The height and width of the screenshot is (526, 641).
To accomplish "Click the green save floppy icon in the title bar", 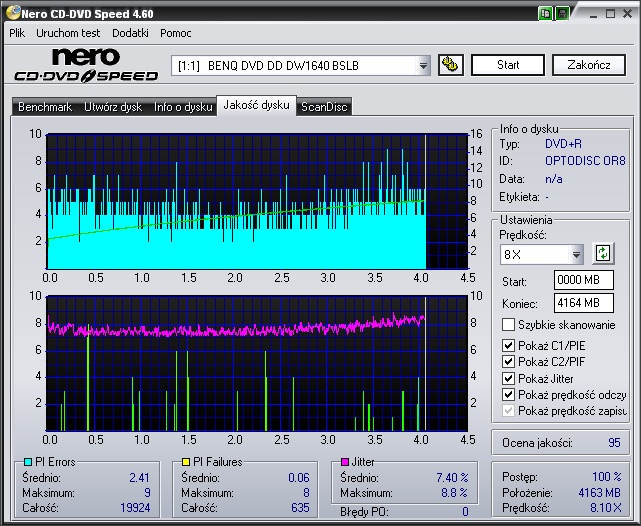I will click(x=563, y=14).
